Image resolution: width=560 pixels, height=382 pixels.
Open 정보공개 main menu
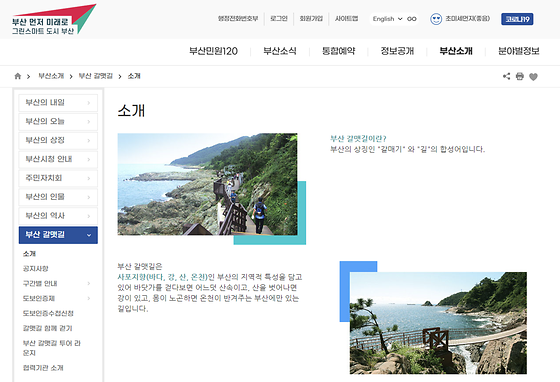tap(397, 51)
